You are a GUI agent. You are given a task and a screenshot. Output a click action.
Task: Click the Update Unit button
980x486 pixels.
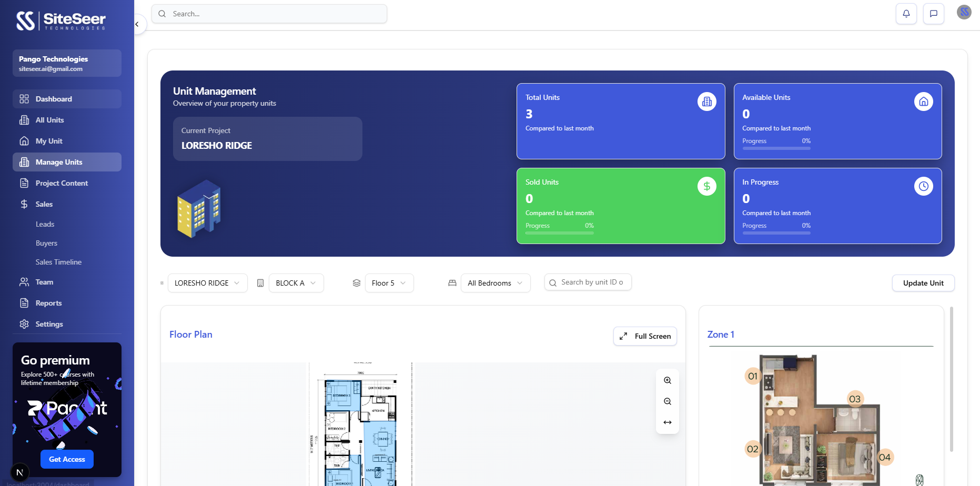923,283
